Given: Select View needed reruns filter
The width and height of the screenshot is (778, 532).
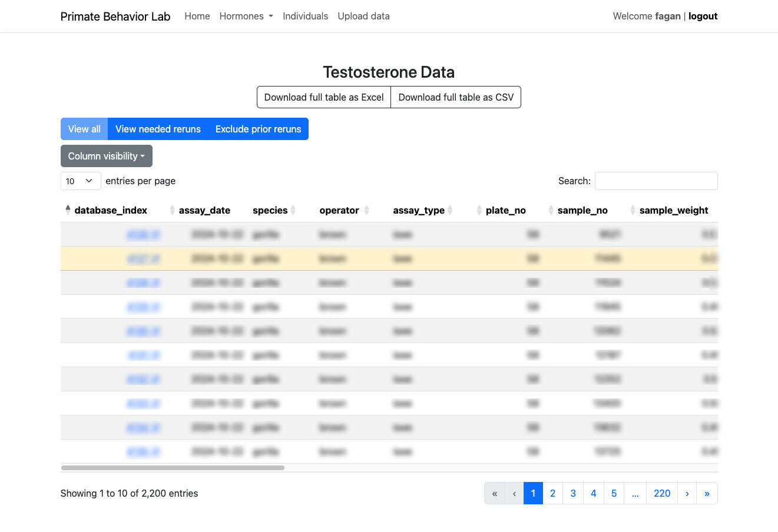Looking at the screenshot, I should [158, 129].
